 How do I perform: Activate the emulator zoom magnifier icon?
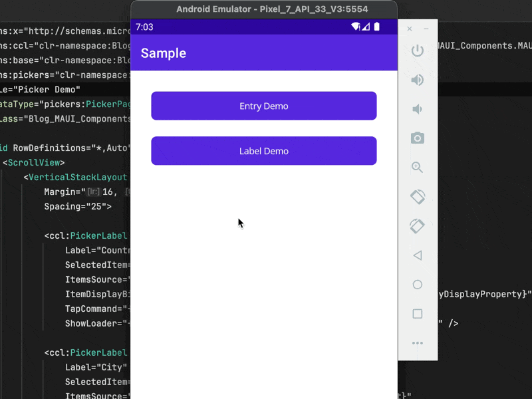418,168
